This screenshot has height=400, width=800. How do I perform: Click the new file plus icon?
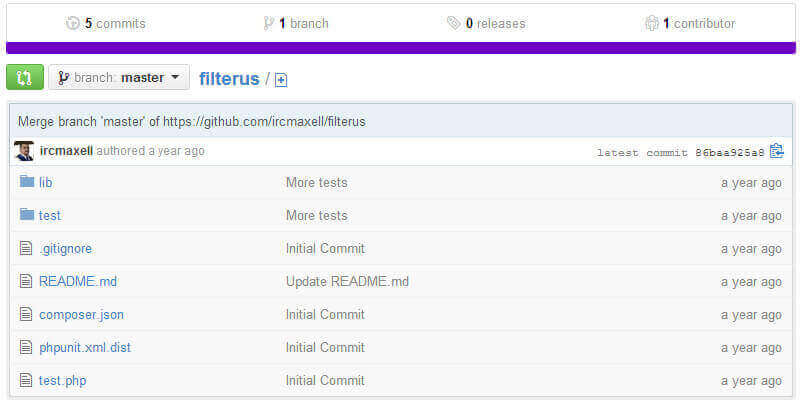point(281,79)
